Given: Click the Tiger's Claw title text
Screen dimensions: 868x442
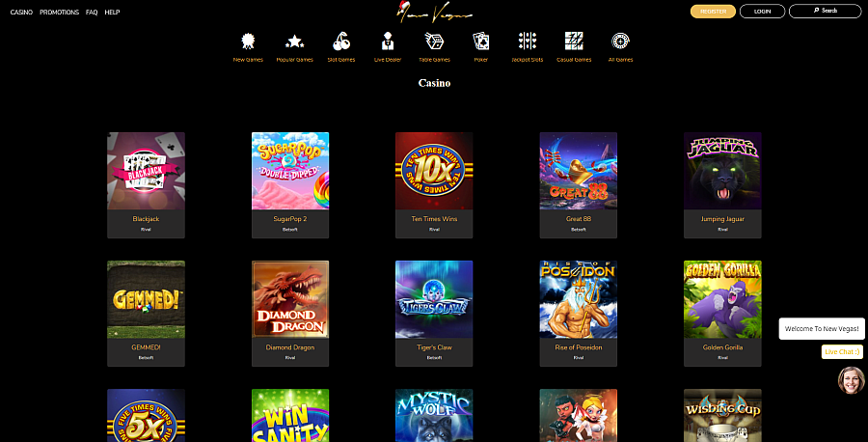Looking at the screenshot, I should pyautogui.click(x=434, y=347).
